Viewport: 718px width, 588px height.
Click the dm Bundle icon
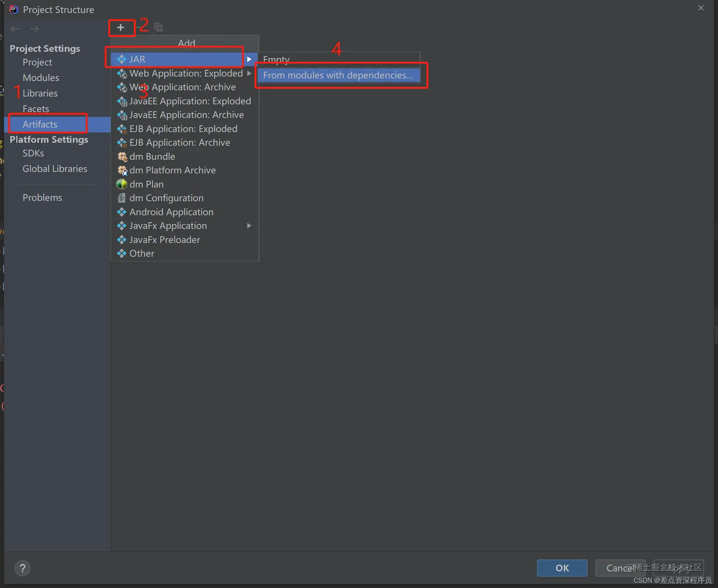coord(122,157)
